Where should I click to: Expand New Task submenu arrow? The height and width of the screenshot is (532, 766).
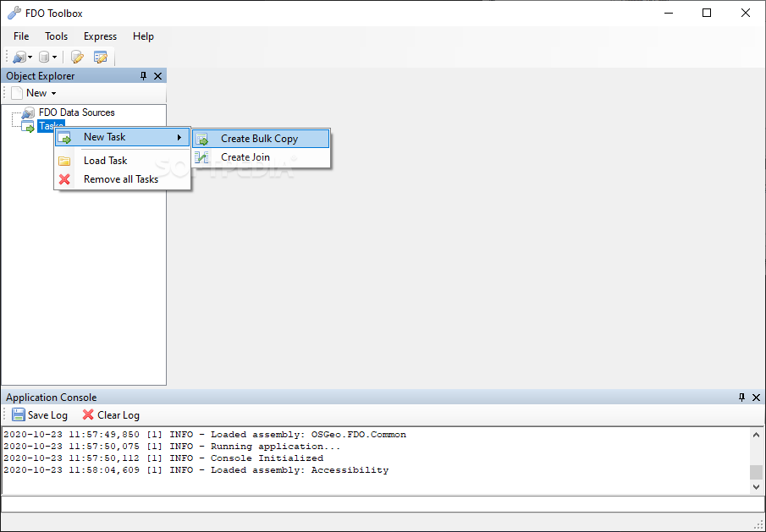[179, 138]
